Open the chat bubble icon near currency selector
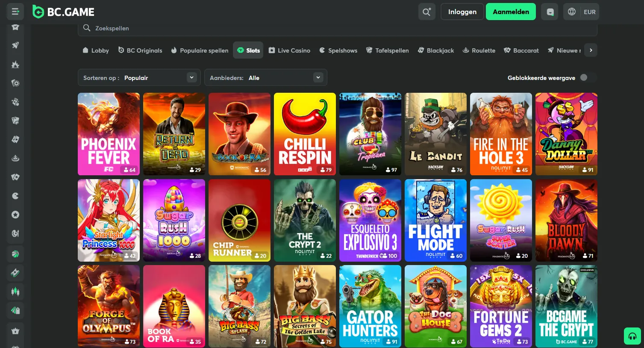Screen dimensions: 644x348 pos(549,12)
